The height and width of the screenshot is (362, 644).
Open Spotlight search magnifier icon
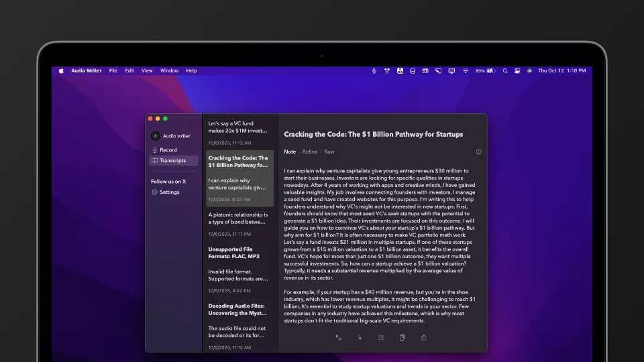point(505,70)
